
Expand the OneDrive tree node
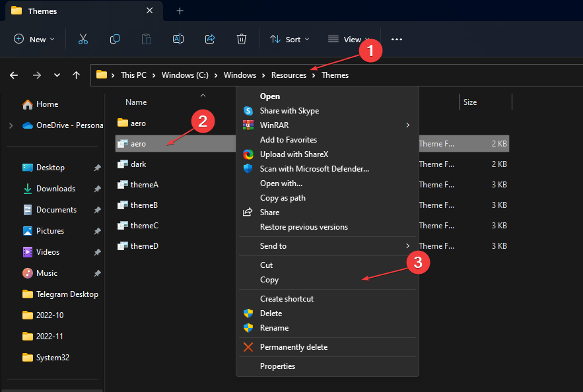(11, 125)
